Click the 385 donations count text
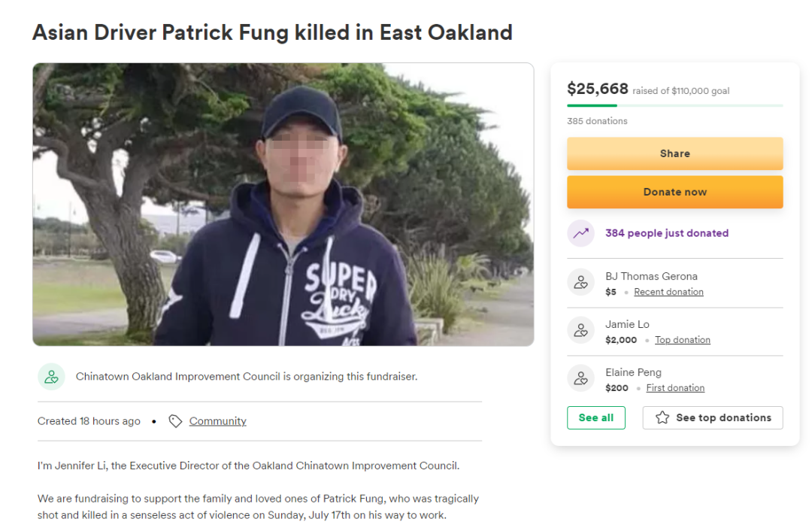The width and height of the screenshot is (812, 531). pos(597,121)
